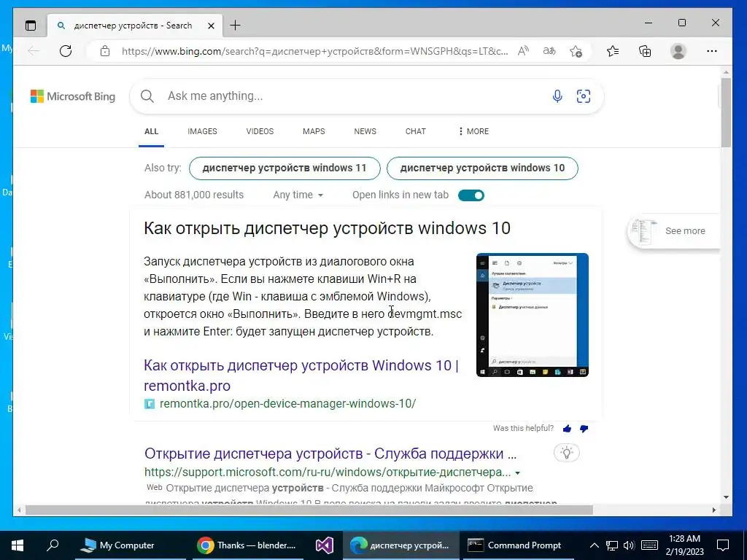
Task: Open visual search camera icon
Action: pyautogui.click(x=584, y=96)
